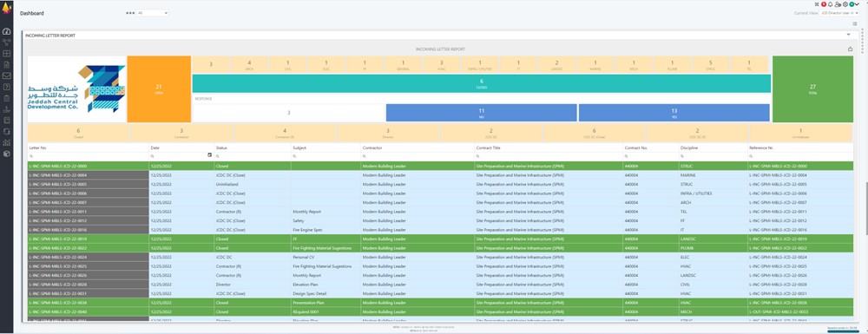The width and height of the screenshot is (868, 334).
Task: Click the blue Yes response tile showing 13
Action: pos(674,113)
